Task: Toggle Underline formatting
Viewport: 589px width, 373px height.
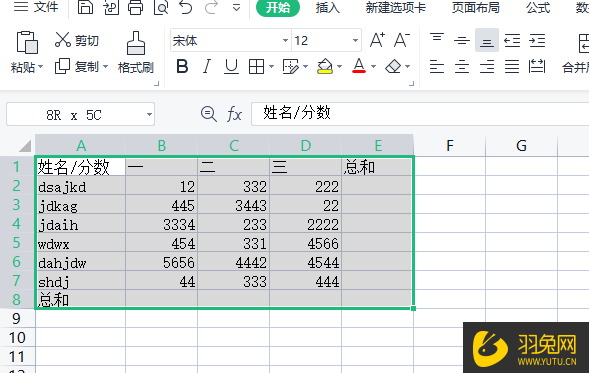Action: [x=231, y=67]
